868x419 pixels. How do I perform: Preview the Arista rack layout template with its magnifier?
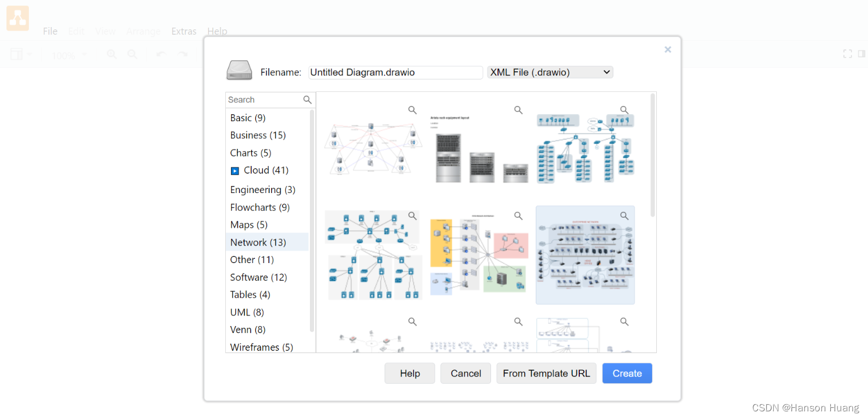pyautogui.click(x=519, y=110)
